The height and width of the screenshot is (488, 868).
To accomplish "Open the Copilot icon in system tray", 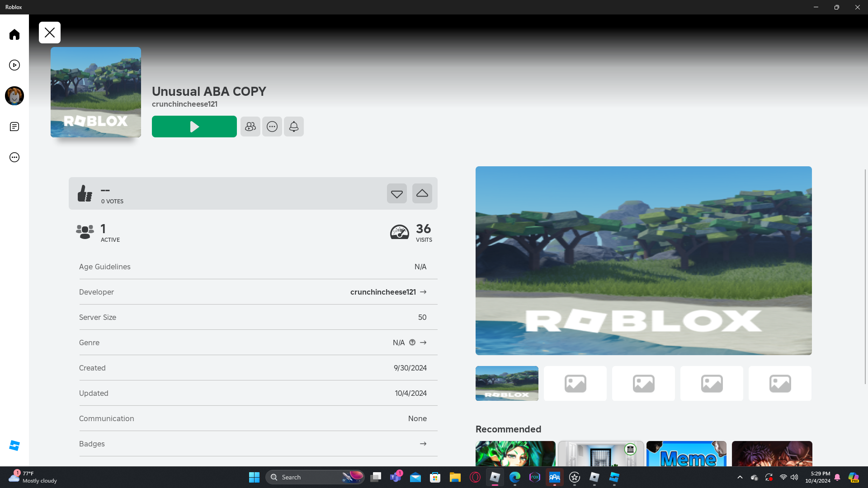I will coord(854,477).
